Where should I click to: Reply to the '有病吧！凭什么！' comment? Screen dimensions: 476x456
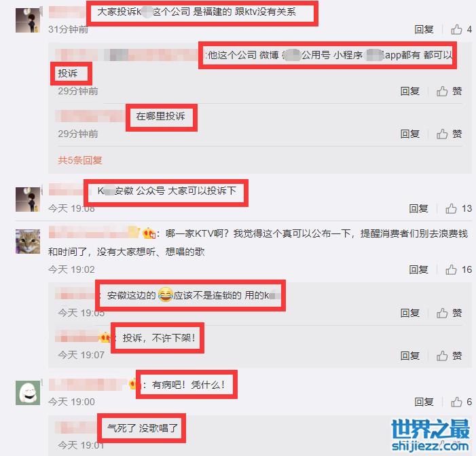click(x=424, y=402)
